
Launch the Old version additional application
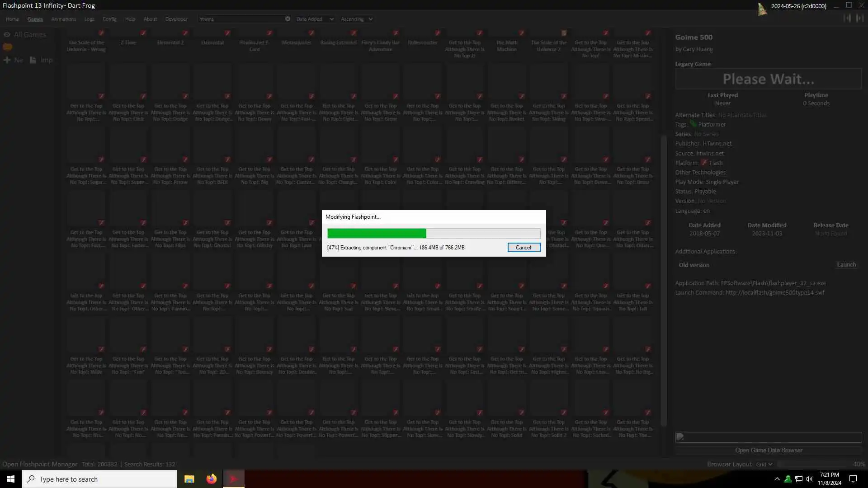846,265
